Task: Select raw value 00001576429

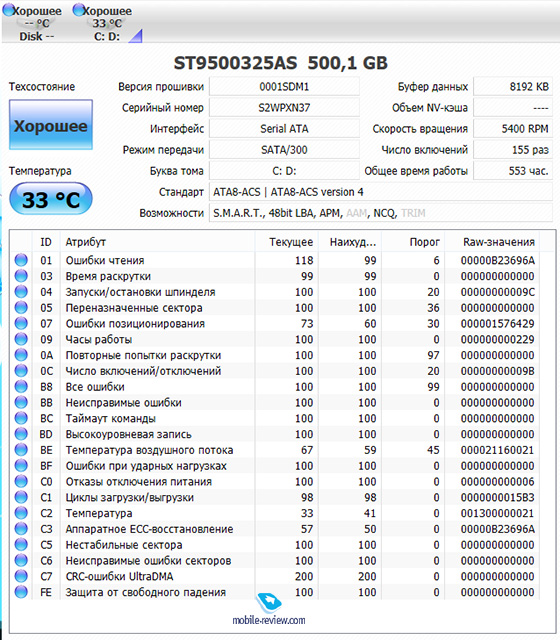Action: point(498,324)
